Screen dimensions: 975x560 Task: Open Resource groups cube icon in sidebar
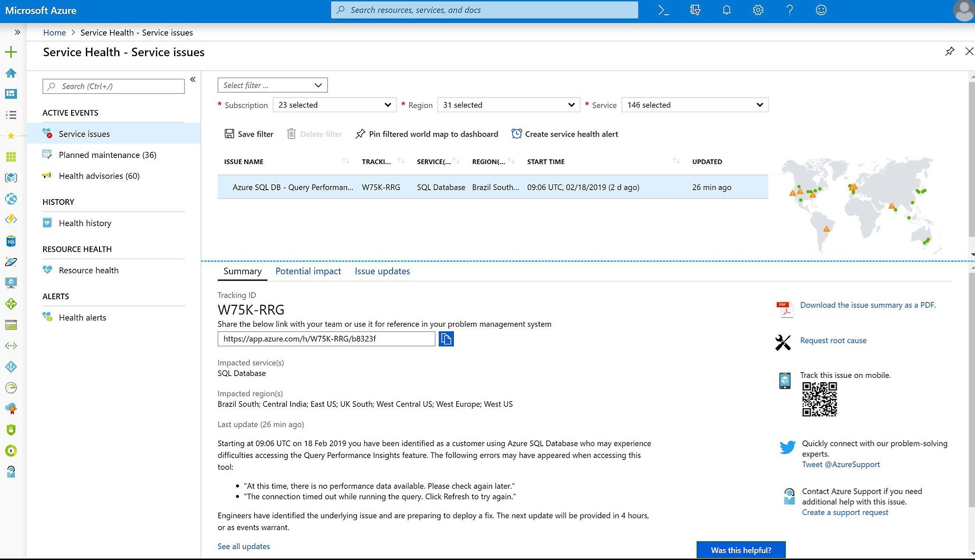tap(11, 178)
